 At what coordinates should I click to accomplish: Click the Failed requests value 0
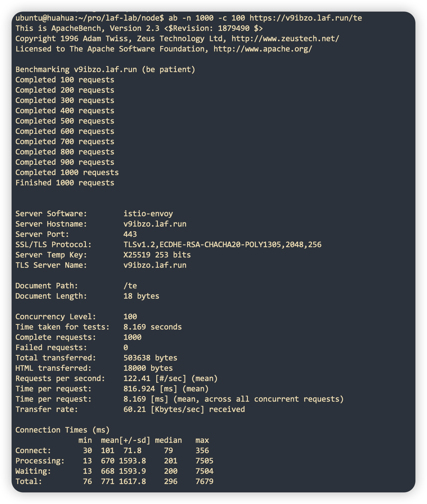(126, 348)
